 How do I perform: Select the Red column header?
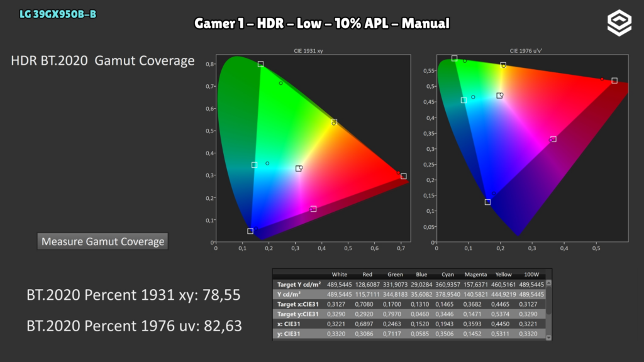(x=367, y=275)
